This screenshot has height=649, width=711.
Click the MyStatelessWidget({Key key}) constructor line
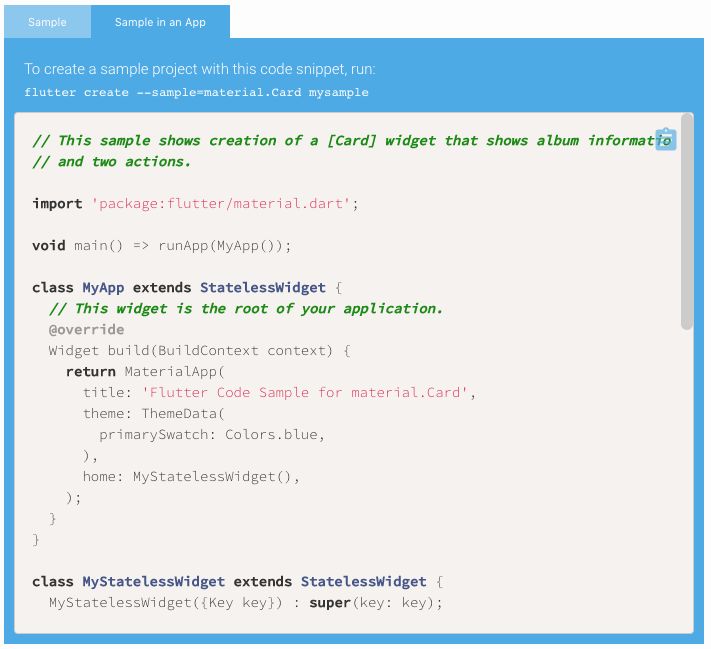coord(245,602)
